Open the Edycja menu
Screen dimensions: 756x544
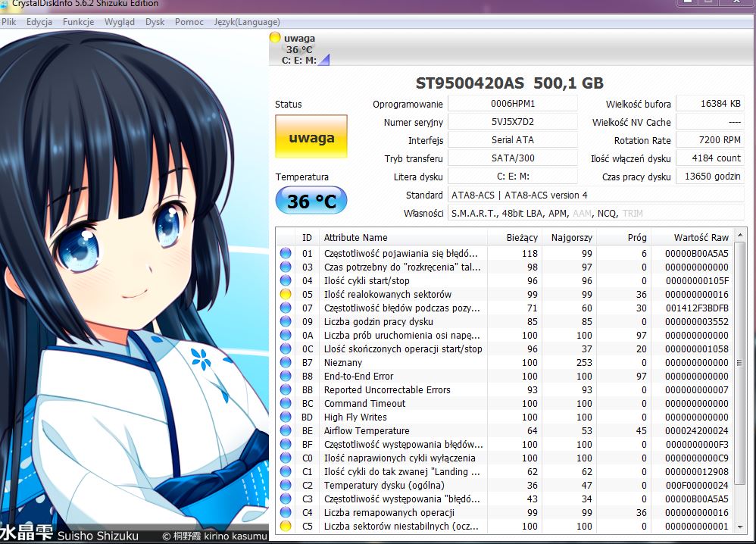click(39, 22)
